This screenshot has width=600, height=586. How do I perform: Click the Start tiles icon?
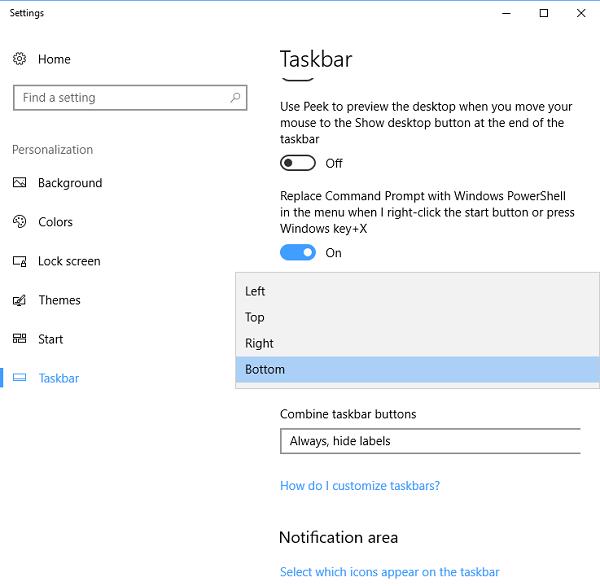tap(19, 339)
